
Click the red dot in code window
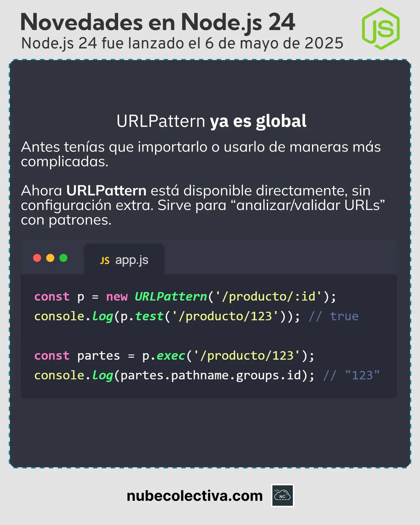(37, 258)
